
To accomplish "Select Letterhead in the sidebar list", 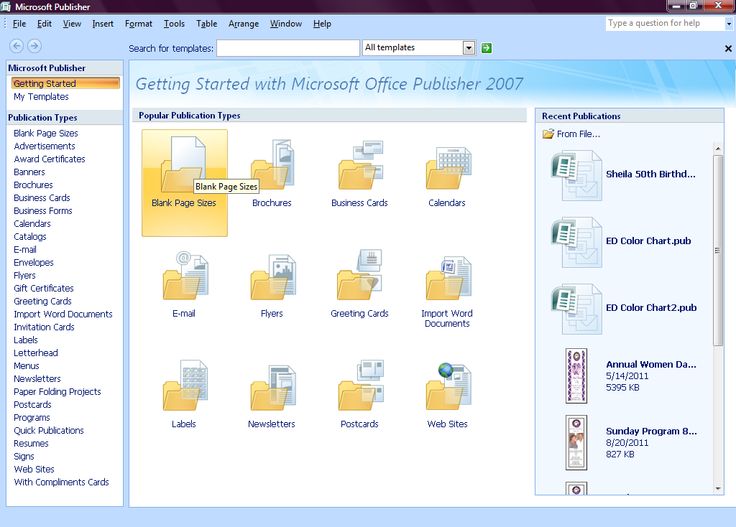I will [36, 353].
